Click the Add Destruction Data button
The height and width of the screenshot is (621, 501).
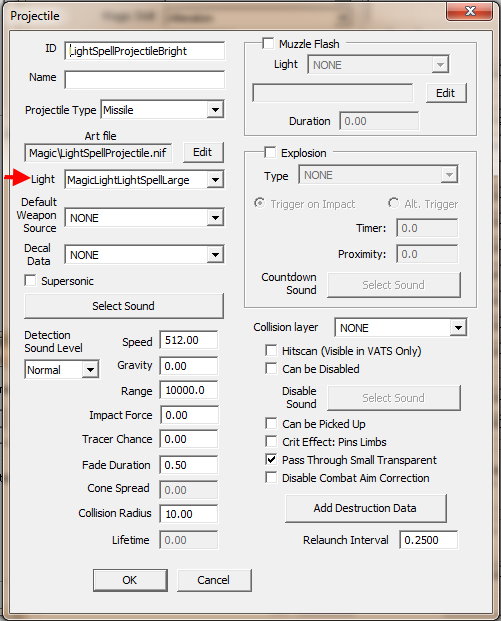[x=365, y=508]
